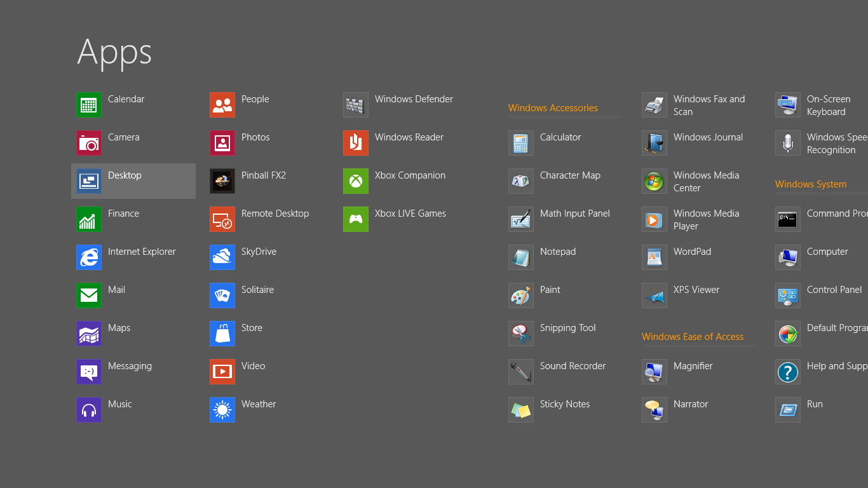Click the Internet Explorer label text
The width and height of the screenshot is (868, 488).
pos(142,252)
